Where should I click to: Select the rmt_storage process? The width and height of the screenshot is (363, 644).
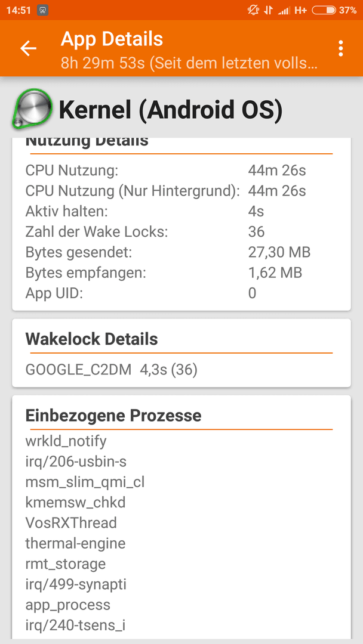point(66,564)
